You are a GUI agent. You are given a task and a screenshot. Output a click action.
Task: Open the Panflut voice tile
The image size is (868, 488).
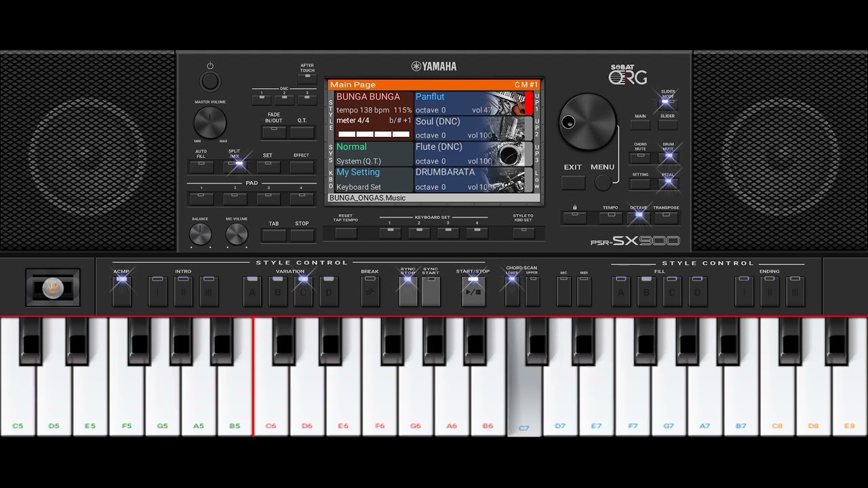pyautogui.click(x=474, y=103)
